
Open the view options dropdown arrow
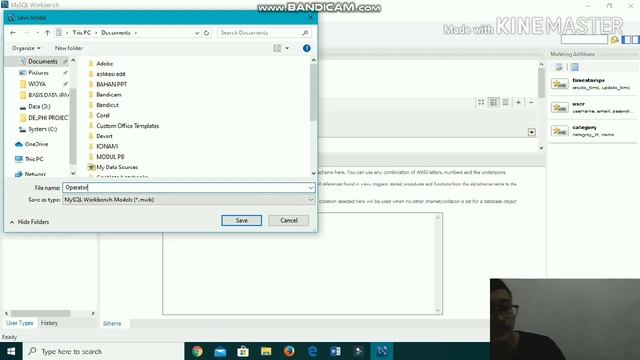287,48
